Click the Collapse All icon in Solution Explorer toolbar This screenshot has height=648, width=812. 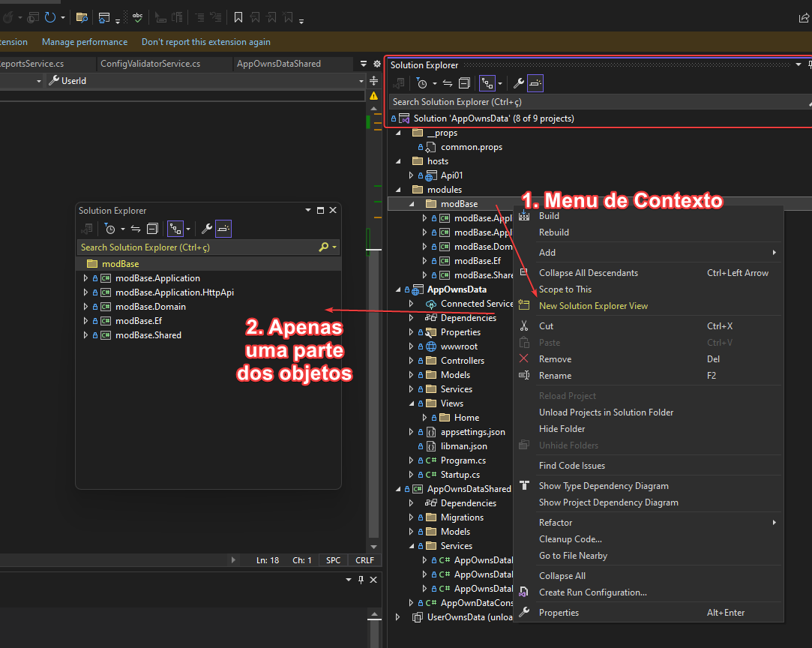pyautogui.click(x=464, y=82)
